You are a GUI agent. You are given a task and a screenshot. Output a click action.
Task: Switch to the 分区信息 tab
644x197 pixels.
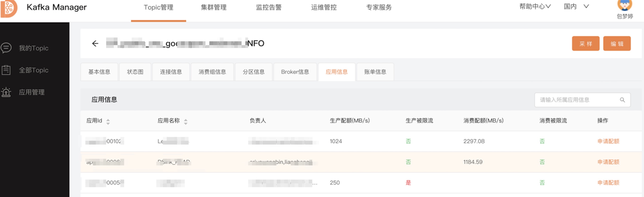point(253,72)
